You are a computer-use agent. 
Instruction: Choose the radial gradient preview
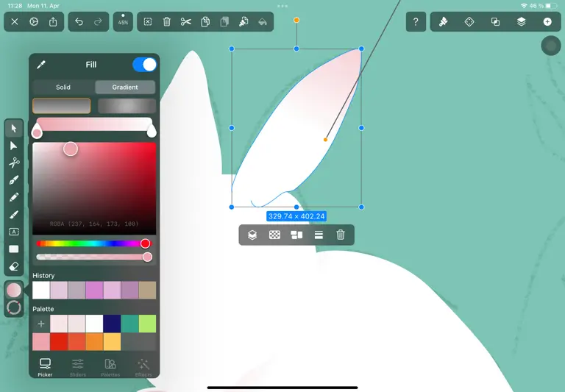pos(127,106)
